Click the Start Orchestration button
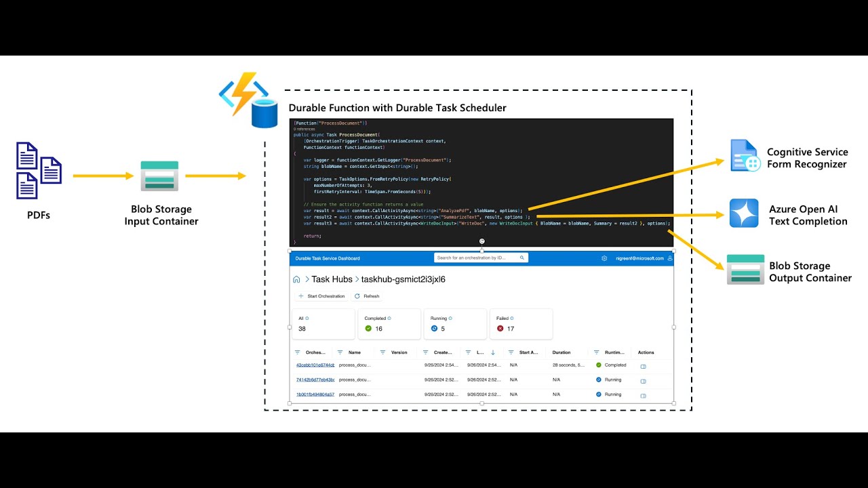The height and width of the screenshot is (488, 868). point(321,296)
